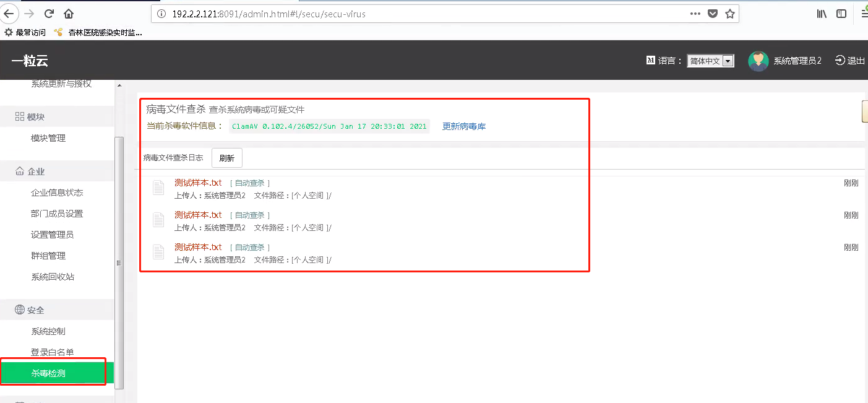The image size is (868, 403).
Task: Open the 简体中文 language dropdown
Action: (710, 61)
